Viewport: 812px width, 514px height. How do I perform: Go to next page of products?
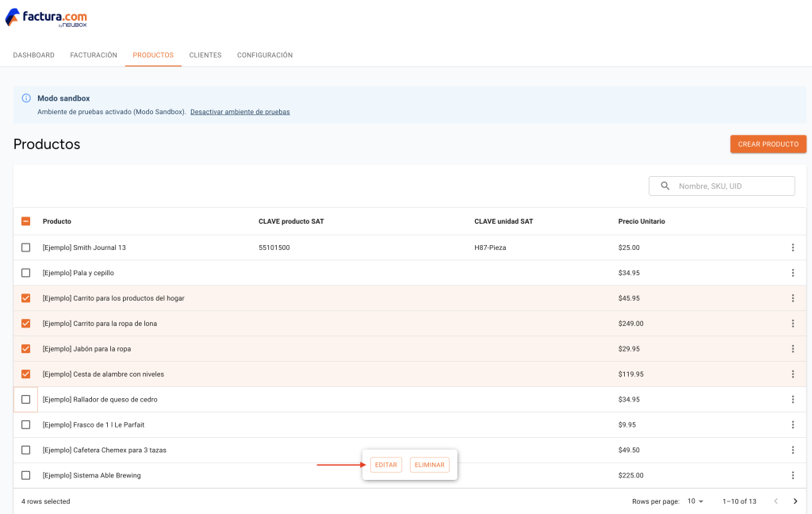[x=795, y=501]
